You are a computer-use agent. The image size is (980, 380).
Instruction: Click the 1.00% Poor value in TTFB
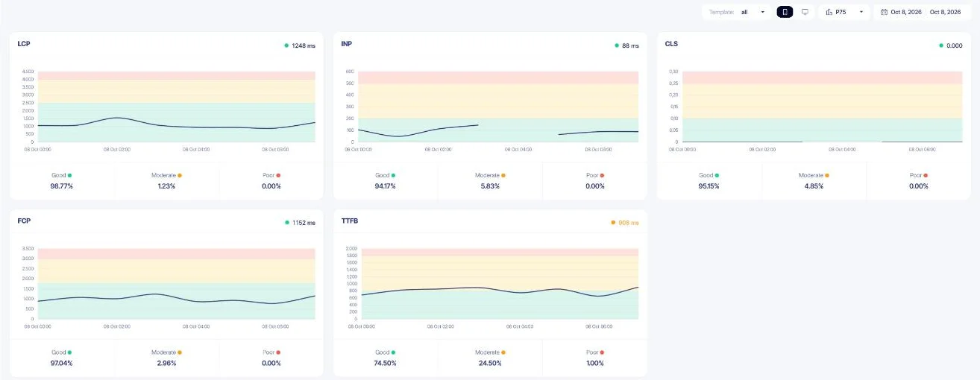[594, 364]
